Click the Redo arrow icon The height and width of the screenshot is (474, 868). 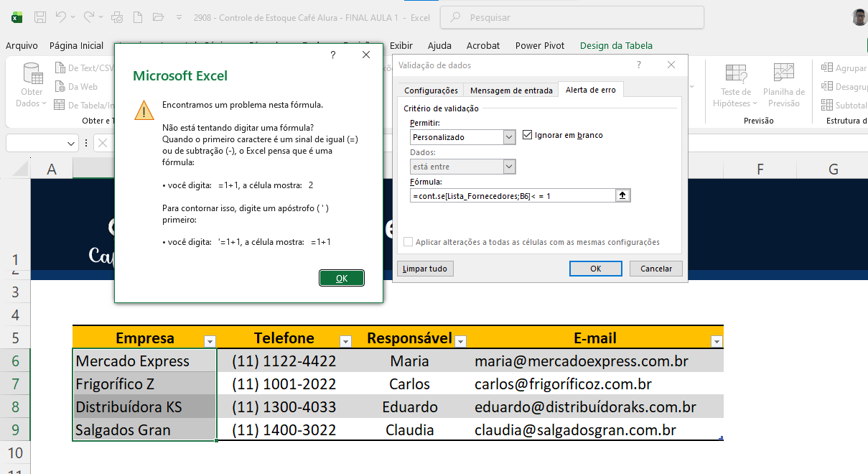(89, 17)
